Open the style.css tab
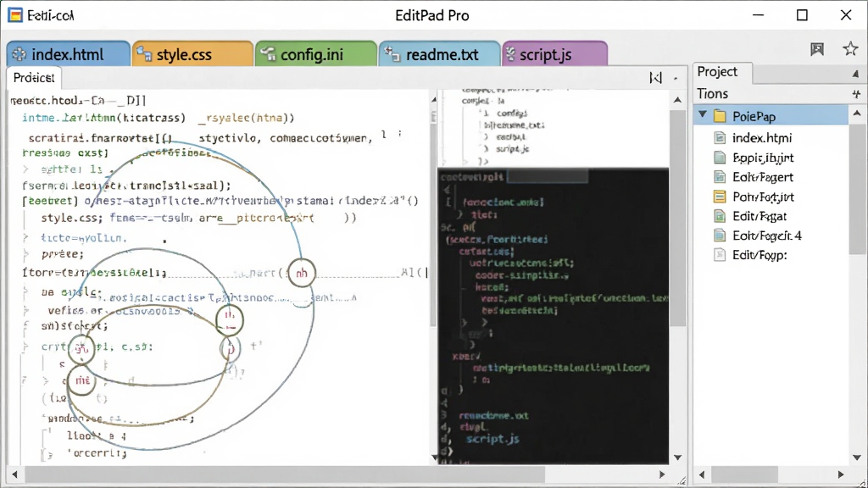This screenshot has width=868, height=488. tap(192, 54)
